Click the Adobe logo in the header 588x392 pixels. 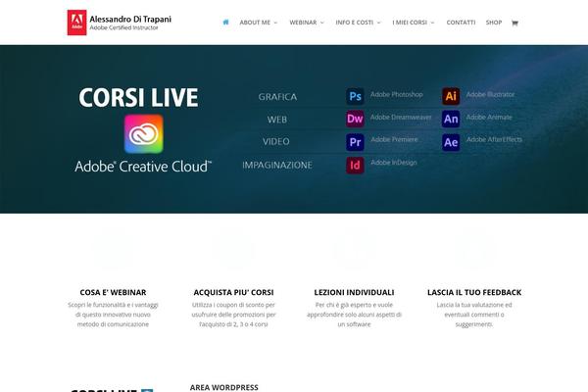pyautogui.click(x=76, y=23)
